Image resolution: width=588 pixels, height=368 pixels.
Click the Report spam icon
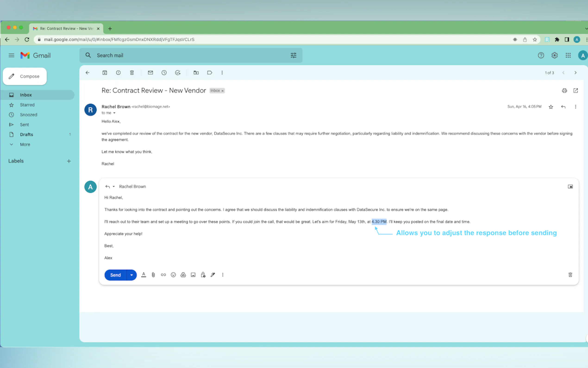pos(118,73)
